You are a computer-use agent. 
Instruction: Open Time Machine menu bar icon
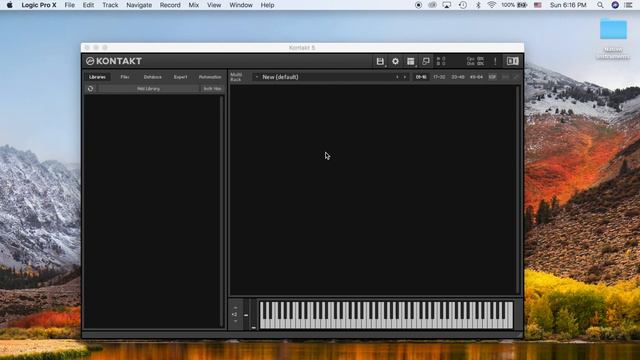[x=462, y=5]
